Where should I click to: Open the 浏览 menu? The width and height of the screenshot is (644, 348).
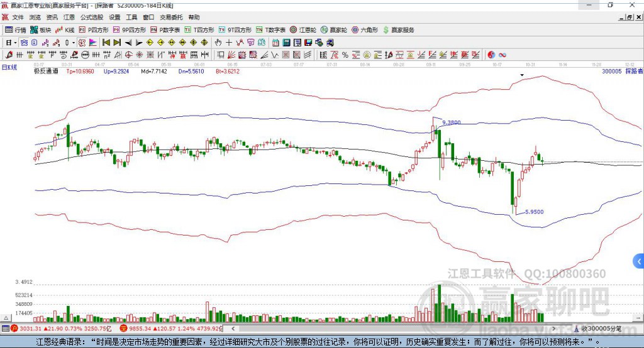tap(35, 17)
